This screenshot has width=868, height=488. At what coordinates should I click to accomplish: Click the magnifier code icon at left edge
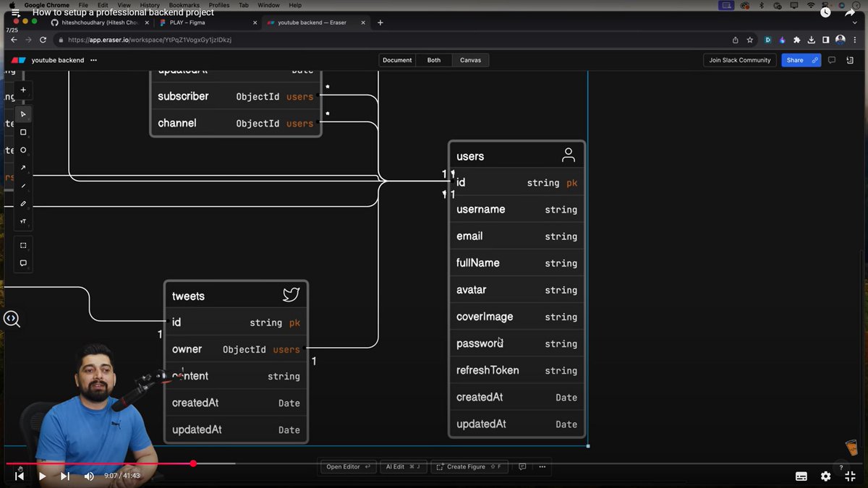point(12,318)
